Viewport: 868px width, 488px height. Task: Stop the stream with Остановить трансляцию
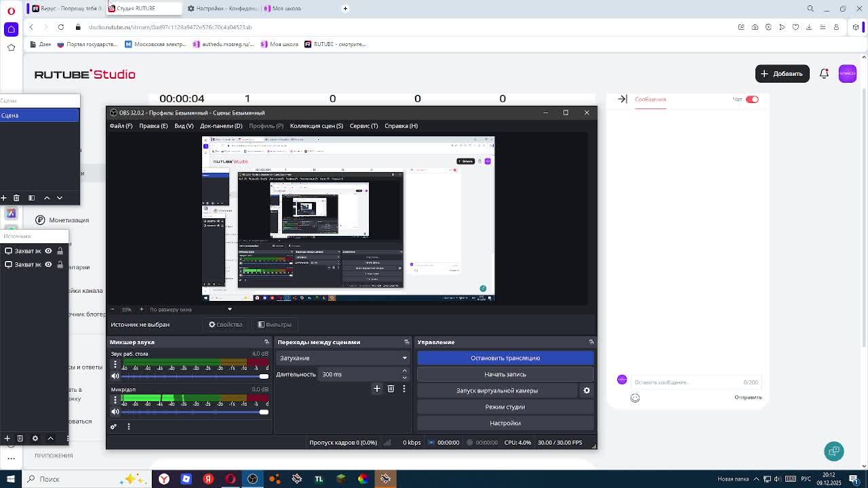[505, 358]
